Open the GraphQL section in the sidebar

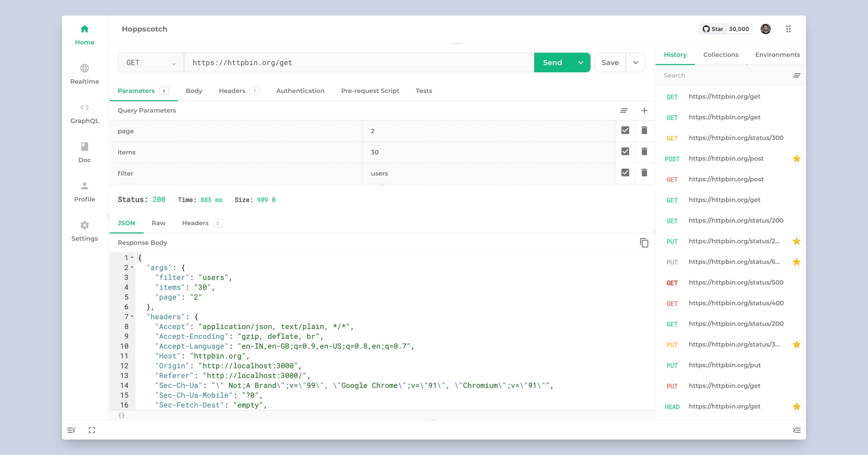pyautogui.click(x=84, y=114)
